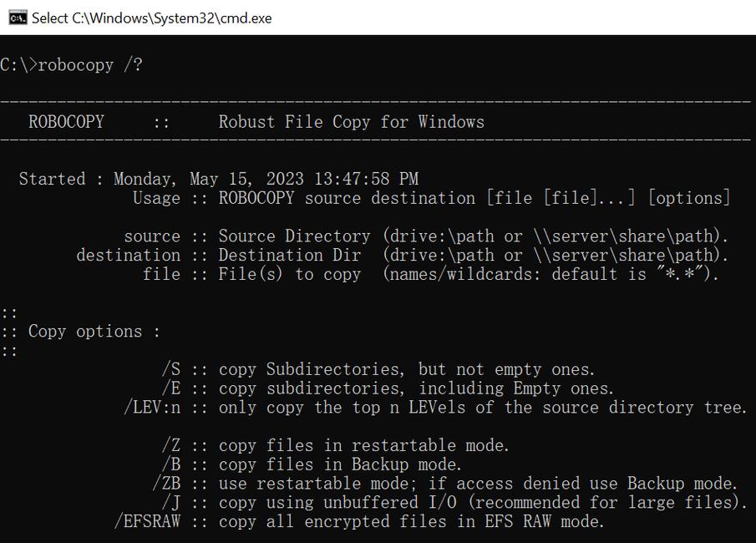756x543 pixels.
Task: Click the Started date line
Action: [x=218, y=179]
